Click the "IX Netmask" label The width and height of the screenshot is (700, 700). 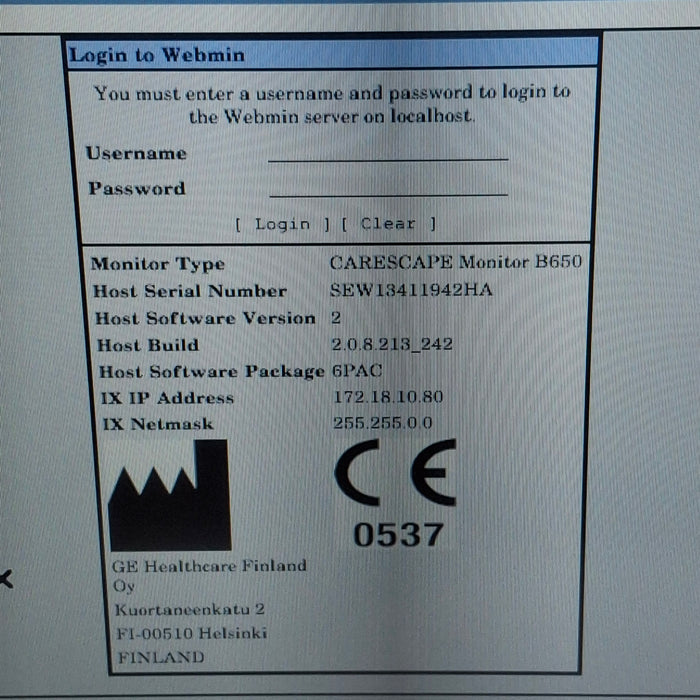(x=158, y=424)
